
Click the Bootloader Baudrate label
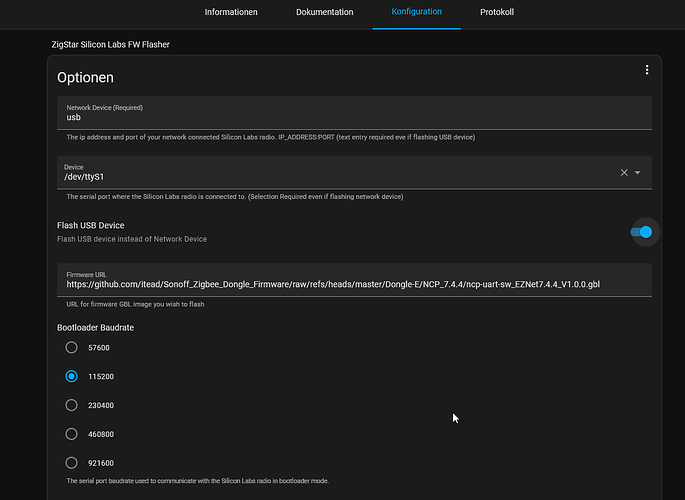tap(95, 328)
